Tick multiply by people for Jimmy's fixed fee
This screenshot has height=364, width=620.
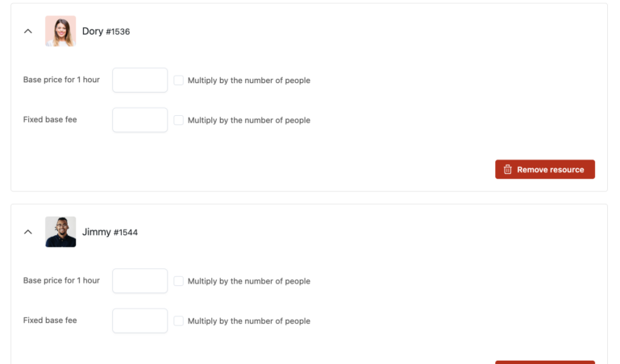(179, 321)
